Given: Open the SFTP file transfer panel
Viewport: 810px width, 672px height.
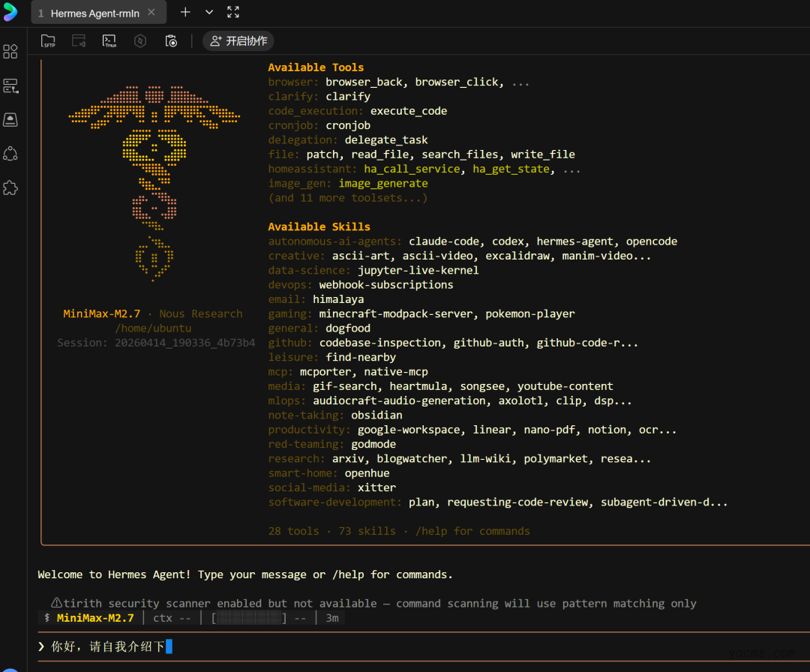Looking at the screenshot, I should click(x=48, y=41).
